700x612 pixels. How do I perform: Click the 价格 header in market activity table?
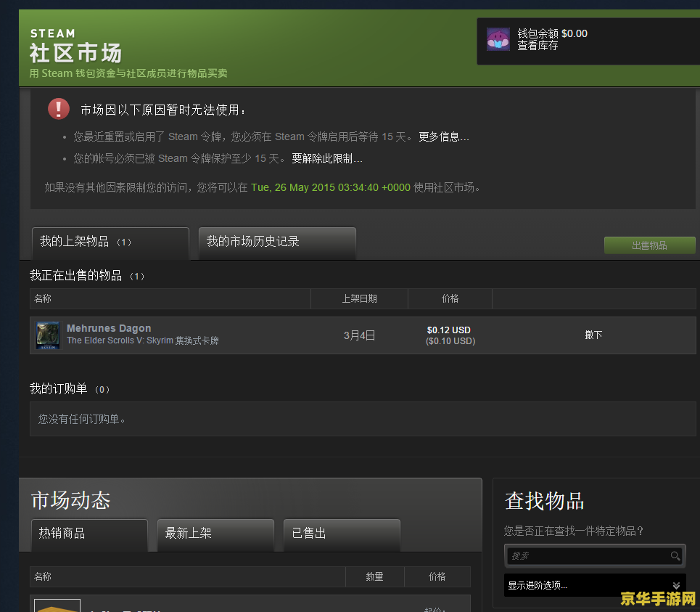(x=437, y=576)
